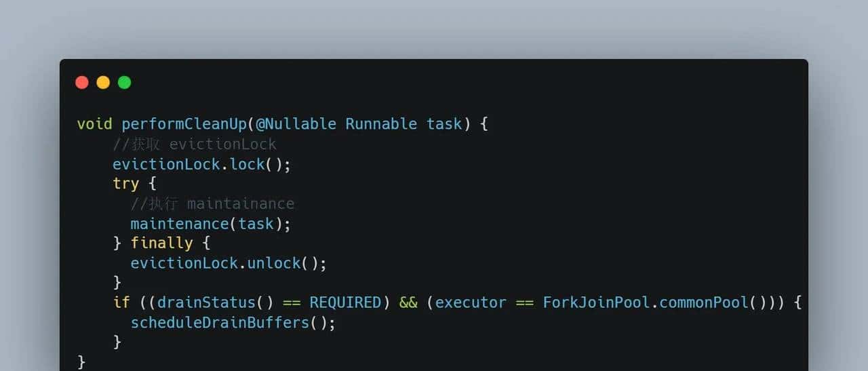
Task: Click the Runnable type keyword
Action: tap(381, 124)
